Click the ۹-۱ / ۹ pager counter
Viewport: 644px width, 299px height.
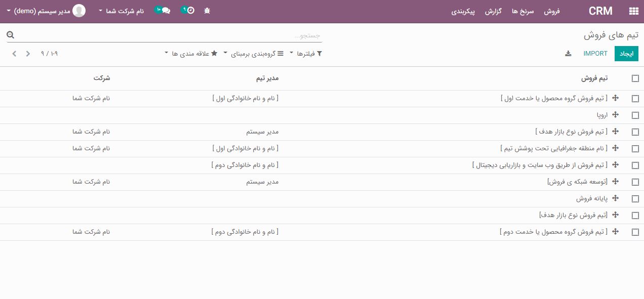(x=50, y=53)
